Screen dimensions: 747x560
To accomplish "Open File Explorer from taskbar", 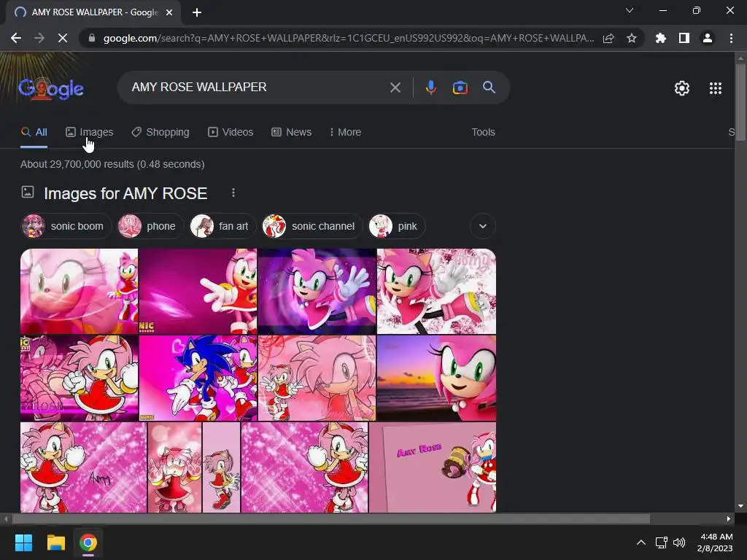I will [x=55, y=542].
